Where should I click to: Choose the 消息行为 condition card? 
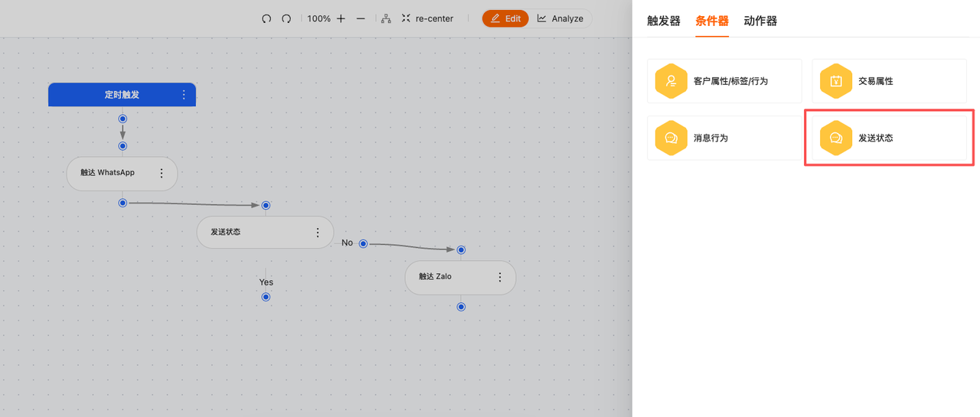click(x=724, y=138)
